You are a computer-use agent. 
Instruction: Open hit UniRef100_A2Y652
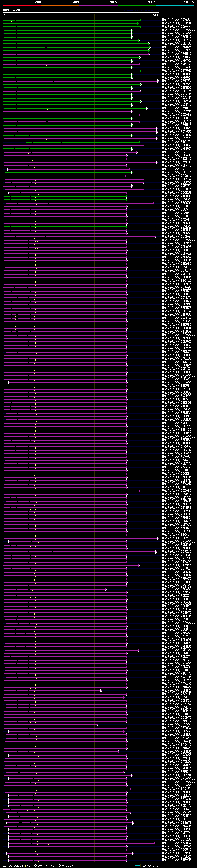[x=177, y=132]
